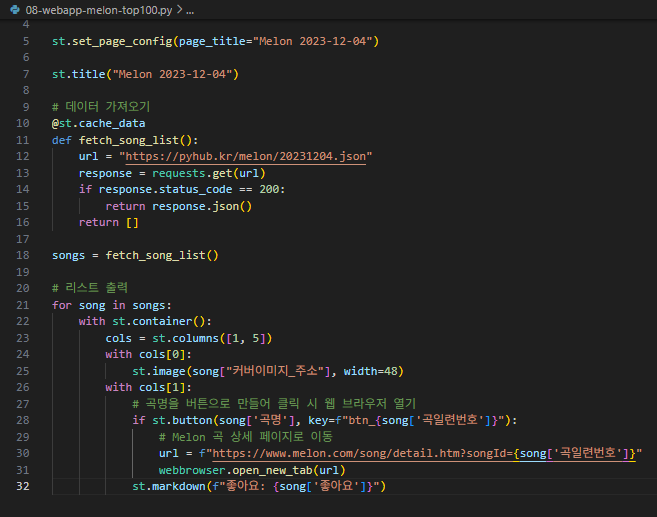Click the st.button call on line 28
Viewport: 657px width, 517px height.
325,421
